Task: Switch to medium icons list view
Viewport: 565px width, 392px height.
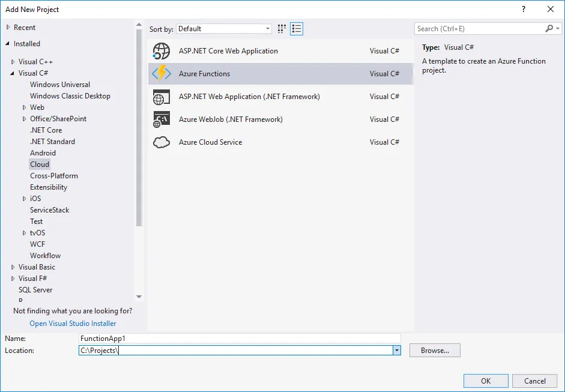Action: [x=297, y=29]
